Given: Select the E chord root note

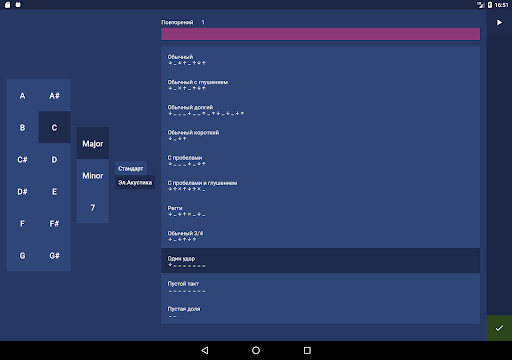Looking at the screenshot, I should [54, 192].
